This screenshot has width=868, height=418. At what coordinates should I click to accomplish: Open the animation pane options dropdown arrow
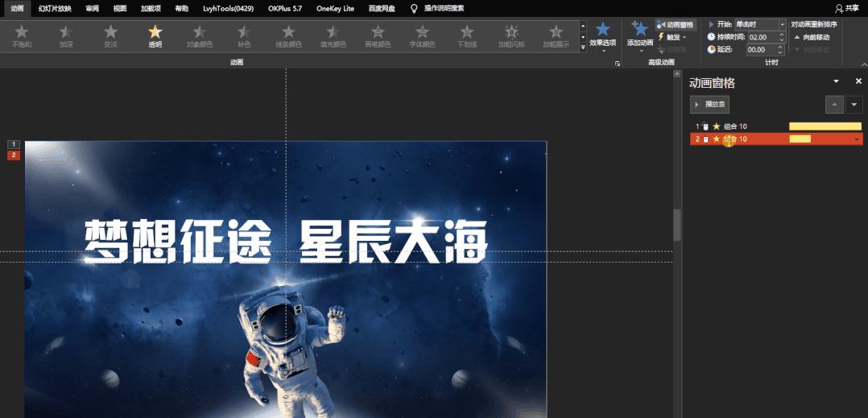point(837,81)
